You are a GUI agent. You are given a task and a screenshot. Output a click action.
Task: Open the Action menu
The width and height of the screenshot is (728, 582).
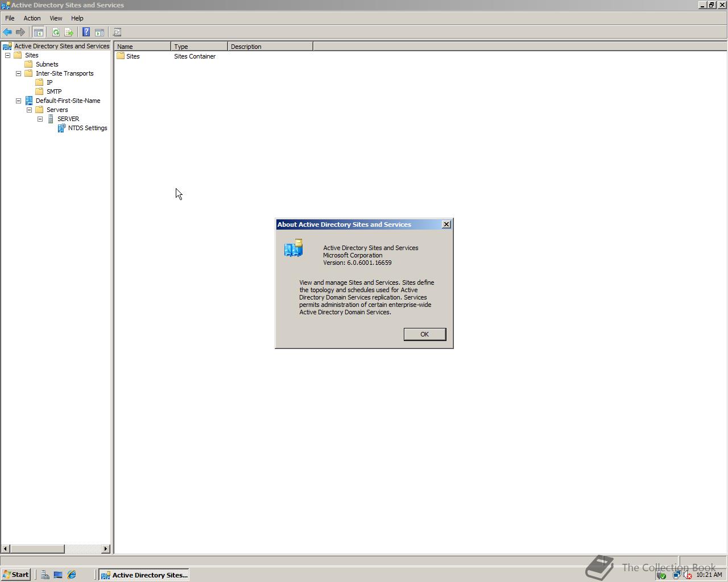[32, 18]
